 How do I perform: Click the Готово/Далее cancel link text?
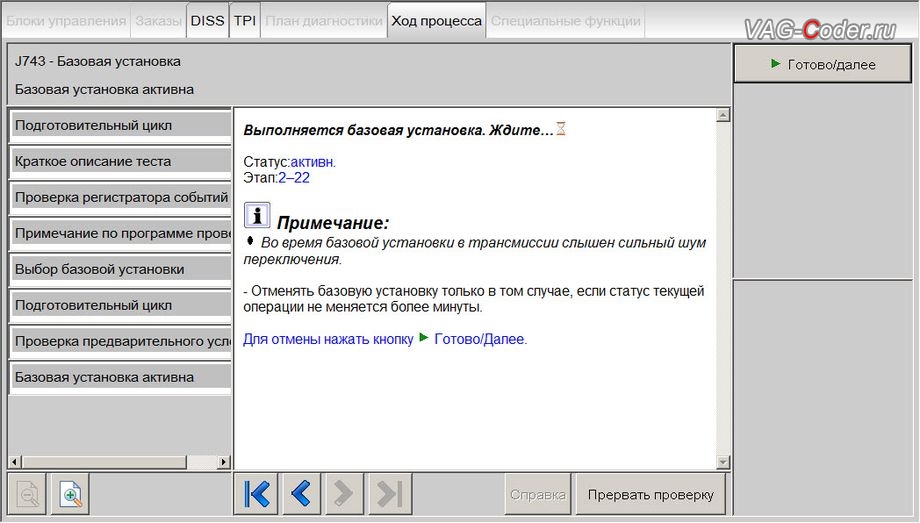[x=480, y=339]
